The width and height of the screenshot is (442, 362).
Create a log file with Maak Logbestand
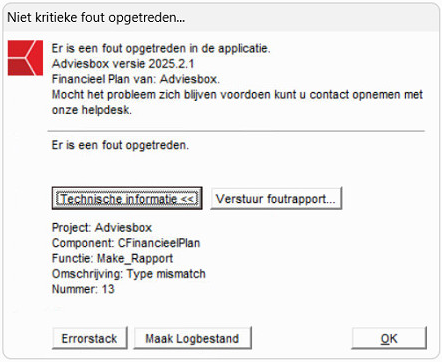tap(192, 338)
